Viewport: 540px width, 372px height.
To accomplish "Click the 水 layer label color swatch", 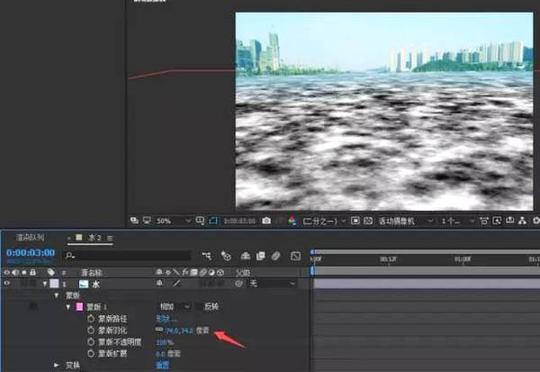I will [54, 283].
